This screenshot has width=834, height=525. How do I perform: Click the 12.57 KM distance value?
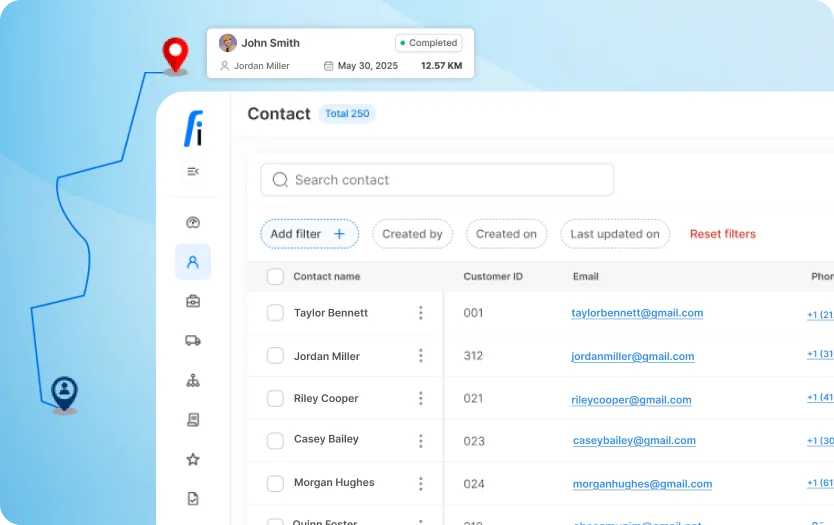pos(441,66)
